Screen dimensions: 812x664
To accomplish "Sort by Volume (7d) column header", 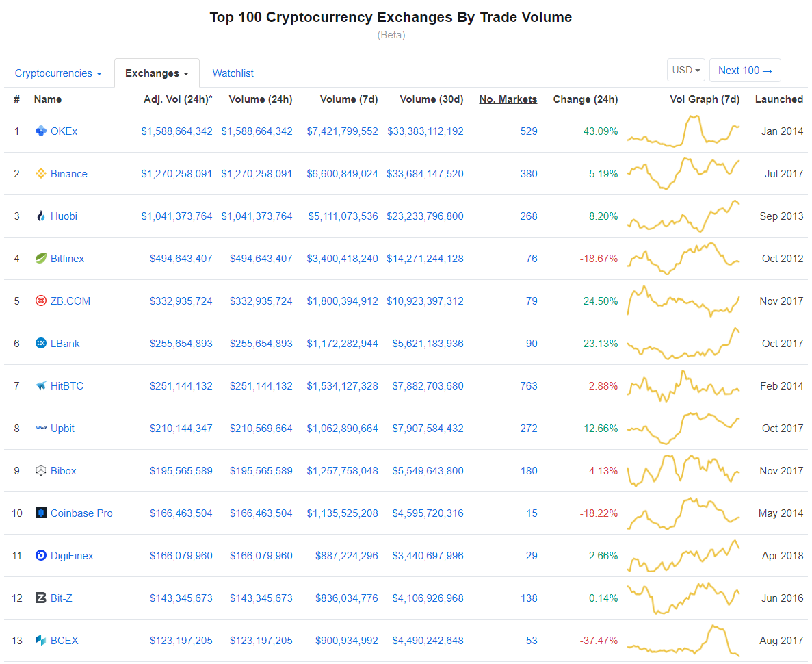I will (x=349, y=99).
